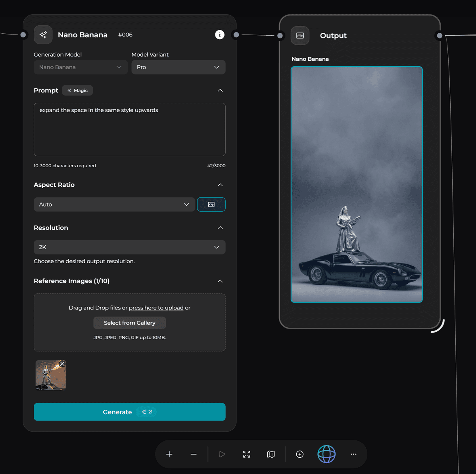This screenshot has width=476, height=474.
Task: Collapse the Prompt section
Action: click(x=220, y=90)
